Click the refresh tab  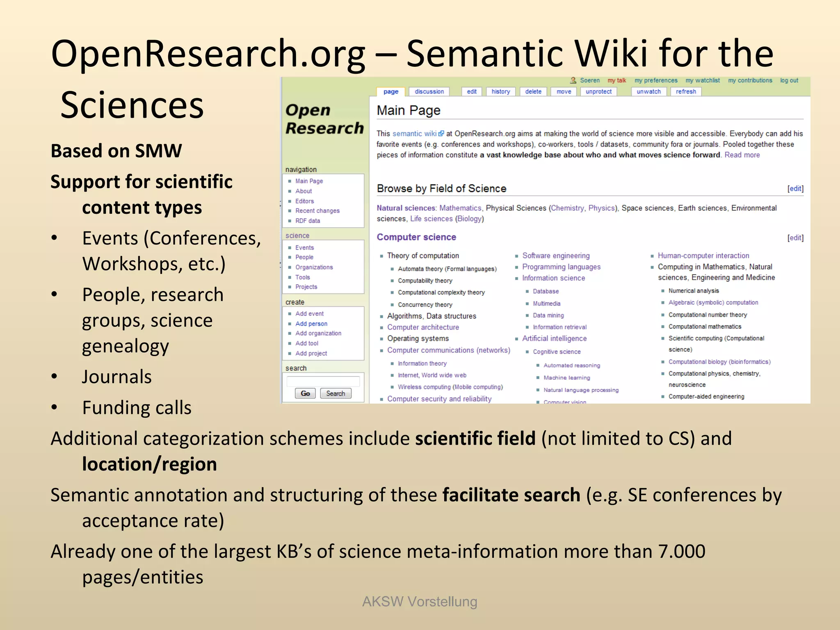pos(686,91)
